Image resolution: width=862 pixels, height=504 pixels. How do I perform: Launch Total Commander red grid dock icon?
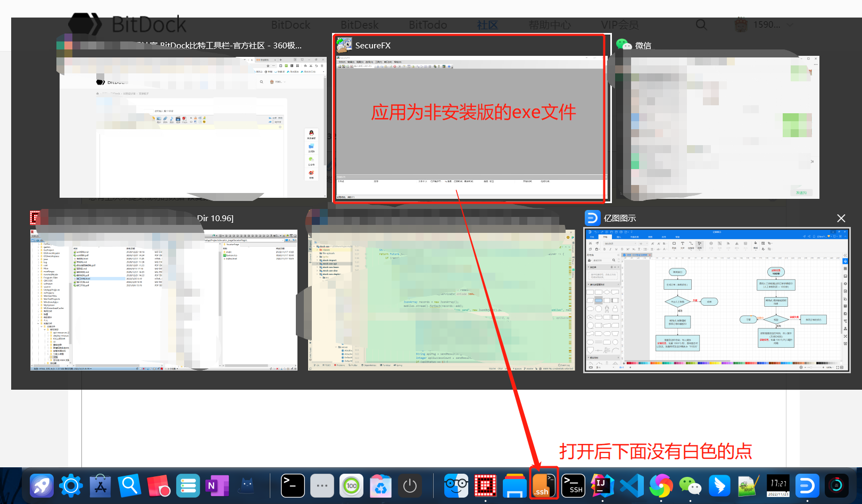click(485, 486)
